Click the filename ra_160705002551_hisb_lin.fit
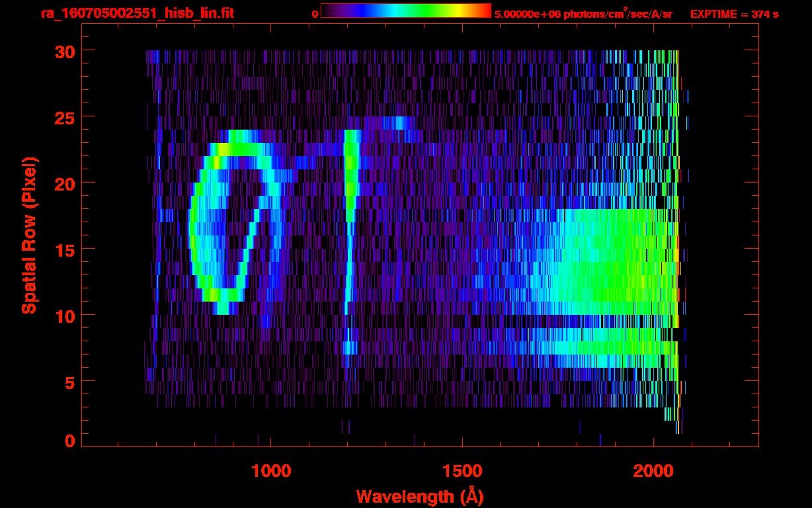The image size is (812, 508). click(138, 13)
